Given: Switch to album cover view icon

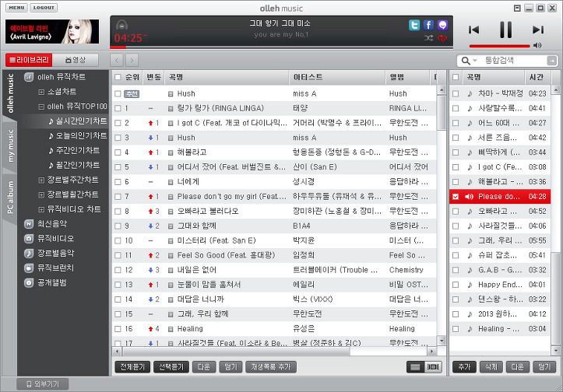Looking at the screenshot, I should tap(433, 367).
